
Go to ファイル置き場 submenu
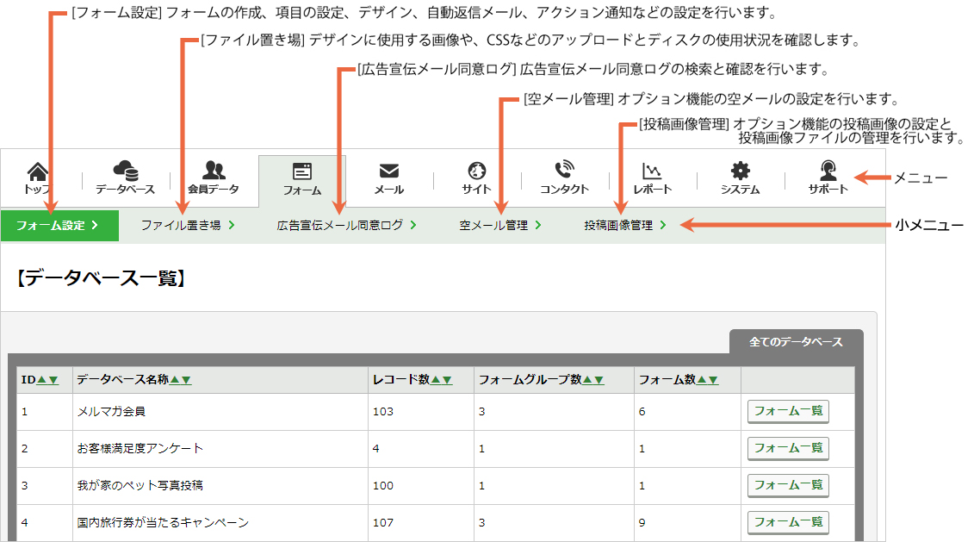188,225
